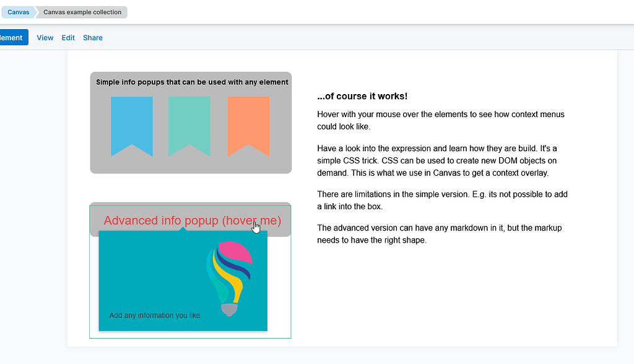Click the blue bookmark ribbon icon
The width and height of the screenshot is (634, 364).
132,126
